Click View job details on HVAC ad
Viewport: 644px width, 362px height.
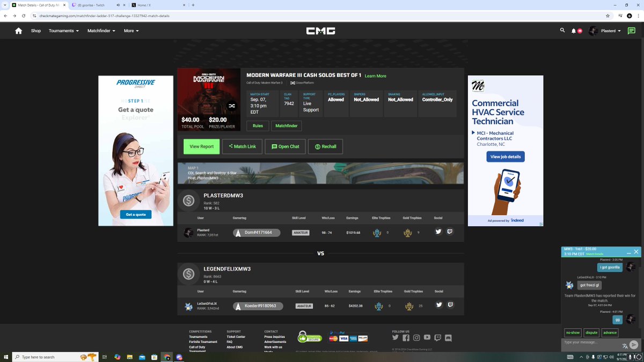point(506,157)
